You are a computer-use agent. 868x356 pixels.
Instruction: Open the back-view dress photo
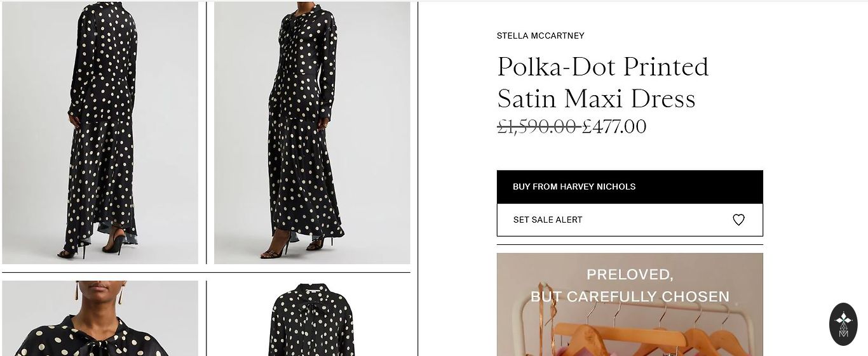tap(100, 132)
